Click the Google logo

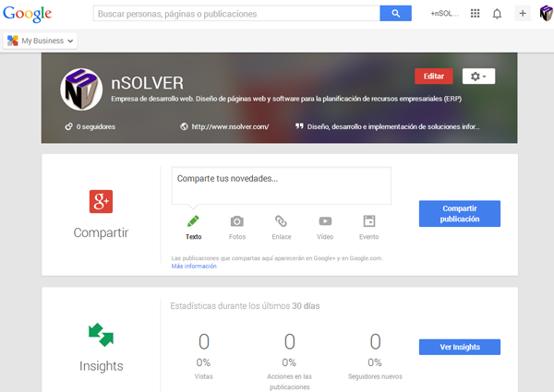pyautogui.click(x=27, y=14)
